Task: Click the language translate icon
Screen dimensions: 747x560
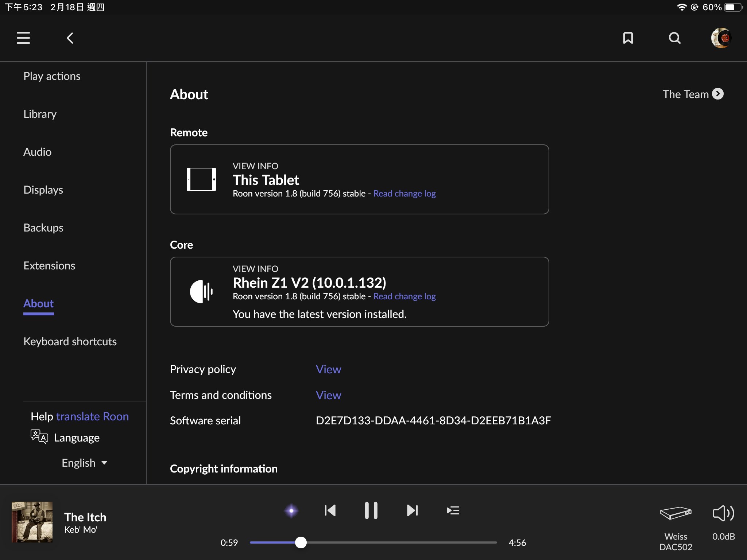Action: 39,437
